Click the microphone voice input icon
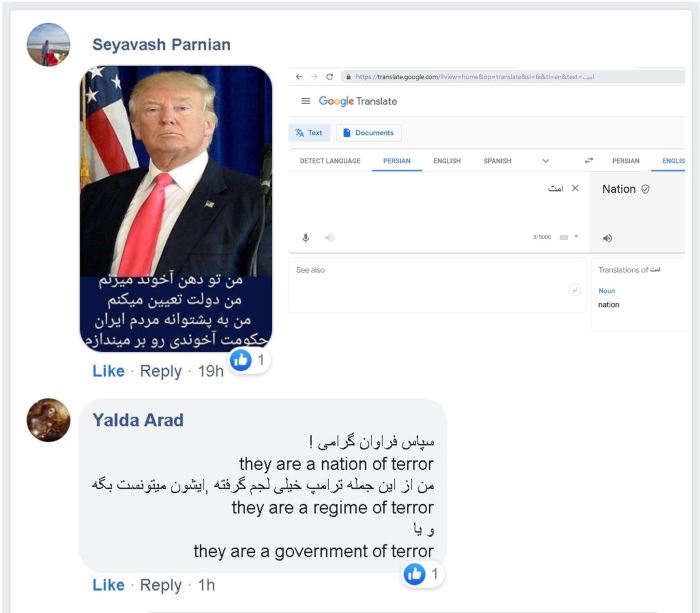The image size is (700, 613). [x=306, y=238]
